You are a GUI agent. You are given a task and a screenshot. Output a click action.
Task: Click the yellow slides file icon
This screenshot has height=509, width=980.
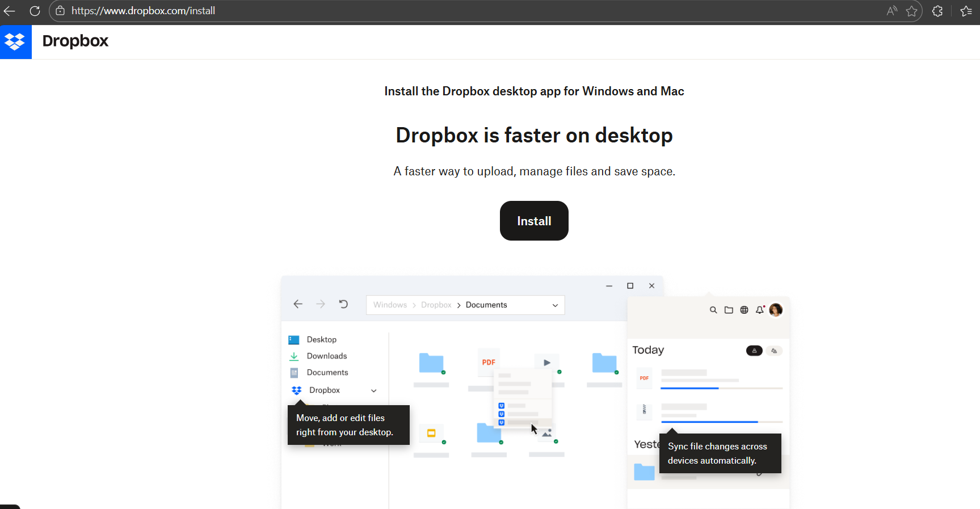[431, 433]
